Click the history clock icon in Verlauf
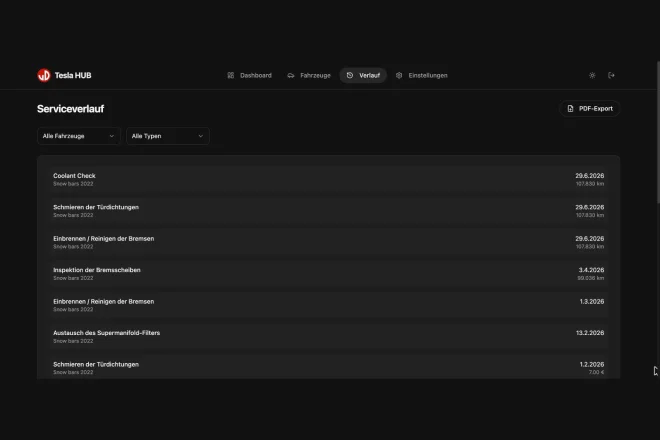 (x=350, y=75)
